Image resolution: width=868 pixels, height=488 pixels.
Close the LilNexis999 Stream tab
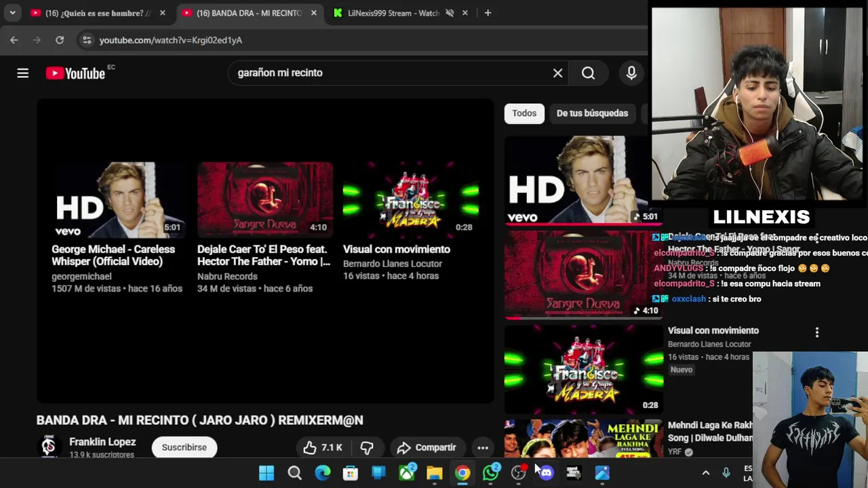click(465, 13)
